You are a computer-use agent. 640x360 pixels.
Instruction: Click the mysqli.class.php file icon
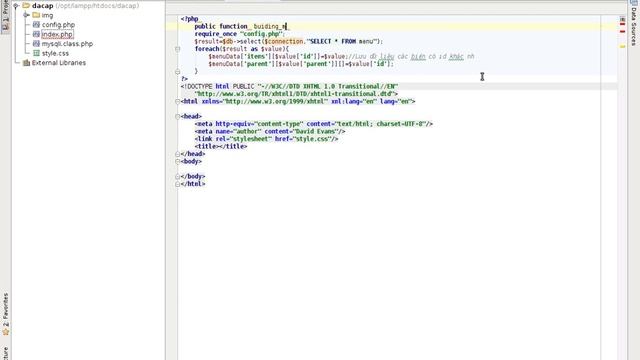pyautogui.click(x=36, y=44)
